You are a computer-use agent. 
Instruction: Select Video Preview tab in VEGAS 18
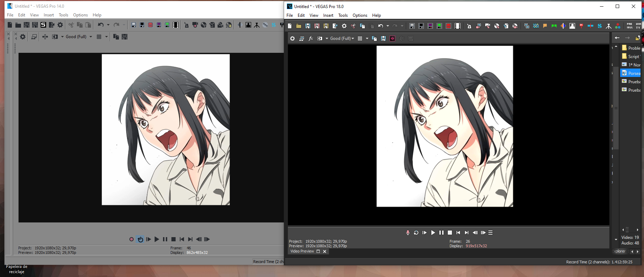coord(302,251)
